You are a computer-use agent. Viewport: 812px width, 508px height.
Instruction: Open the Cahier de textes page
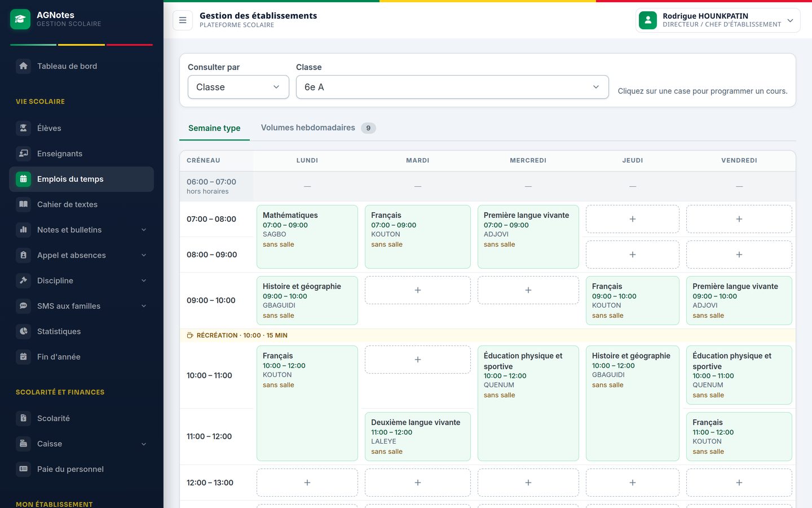point(81,204)
